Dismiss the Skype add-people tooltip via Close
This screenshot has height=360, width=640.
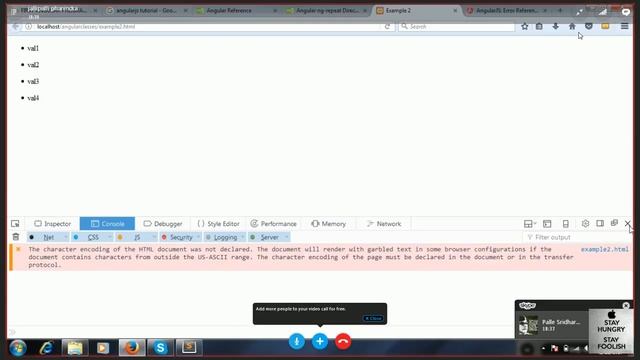pyautogui.click(x=373, y=318)
